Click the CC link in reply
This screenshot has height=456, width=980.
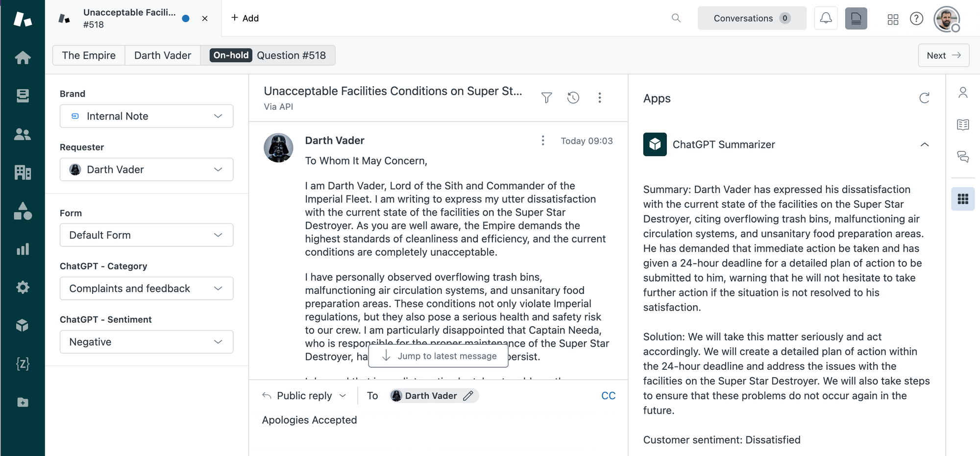tap(608, 396)
